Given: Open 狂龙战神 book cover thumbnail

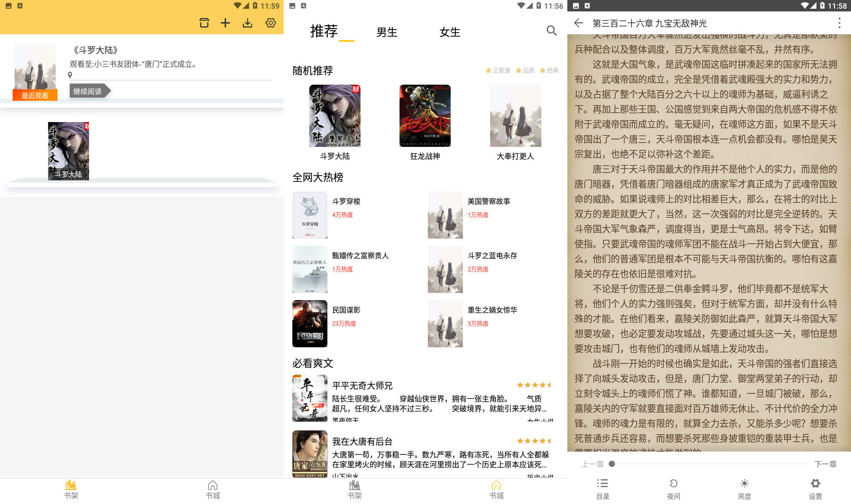Looking at the screenshot, I should pos(425,116).
